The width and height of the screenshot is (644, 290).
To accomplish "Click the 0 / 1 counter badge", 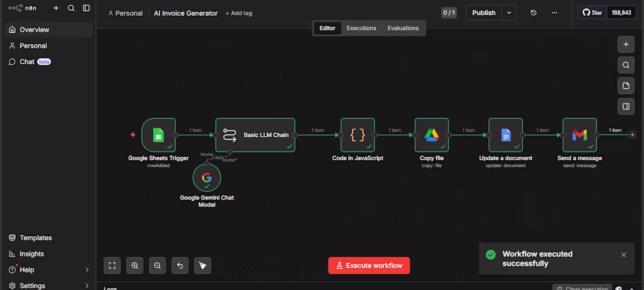I will pyautogui.click(x=449, y=13).
